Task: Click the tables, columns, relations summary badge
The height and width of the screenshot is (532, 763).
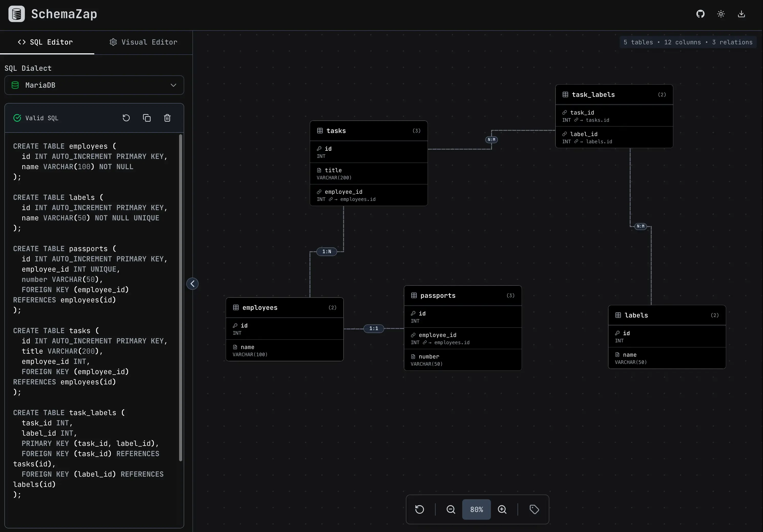Action: (x=688, y=42)
